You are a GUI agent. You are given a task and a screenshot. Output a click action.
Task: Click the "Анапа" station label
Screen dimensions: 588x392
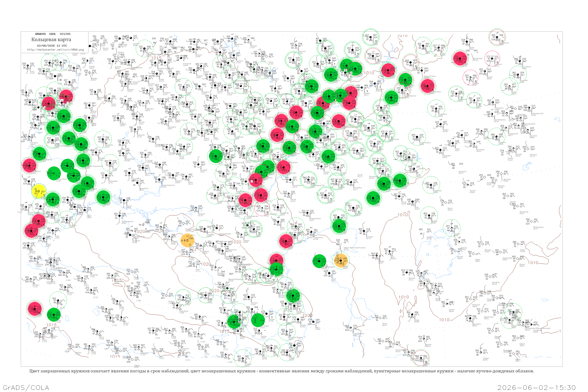173,242
